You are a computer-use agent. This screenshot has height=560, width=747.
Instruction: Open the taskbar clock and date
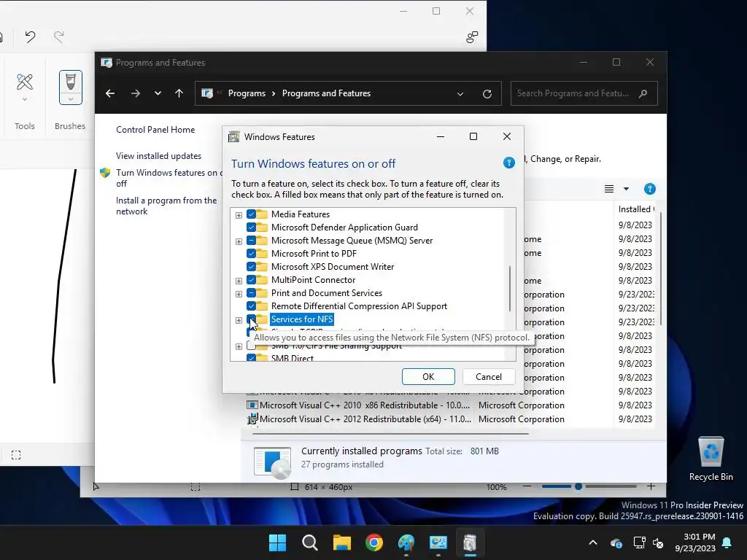point(695,542)
